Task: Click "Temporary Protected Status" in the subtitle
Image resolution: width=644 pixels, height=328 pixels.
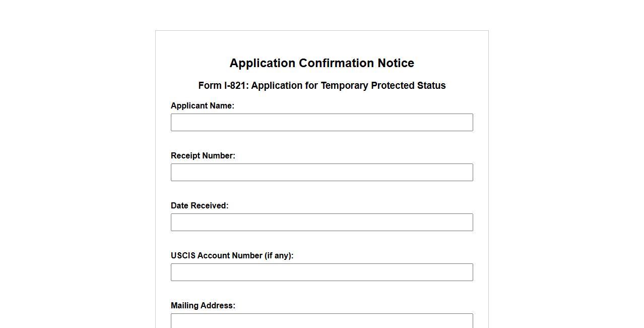Action: tap(383, 86)
